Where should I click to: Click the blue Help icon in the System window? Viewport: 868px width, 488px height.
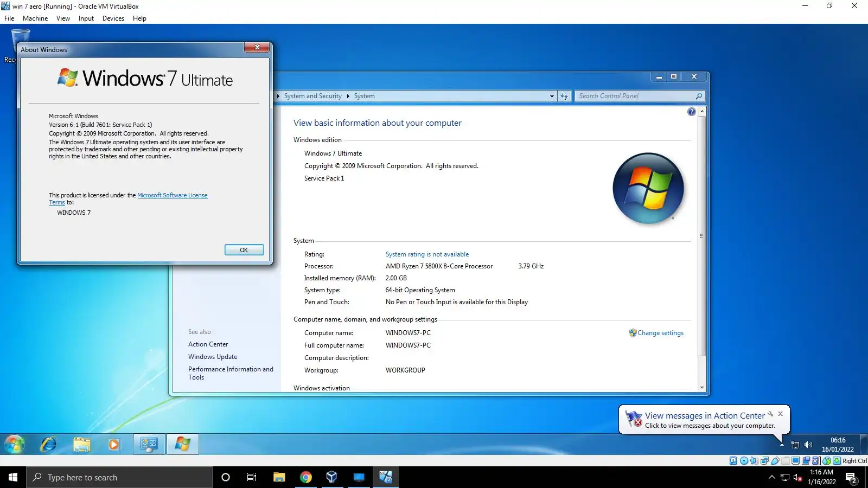pyautogui.click(x=691, y=112)
